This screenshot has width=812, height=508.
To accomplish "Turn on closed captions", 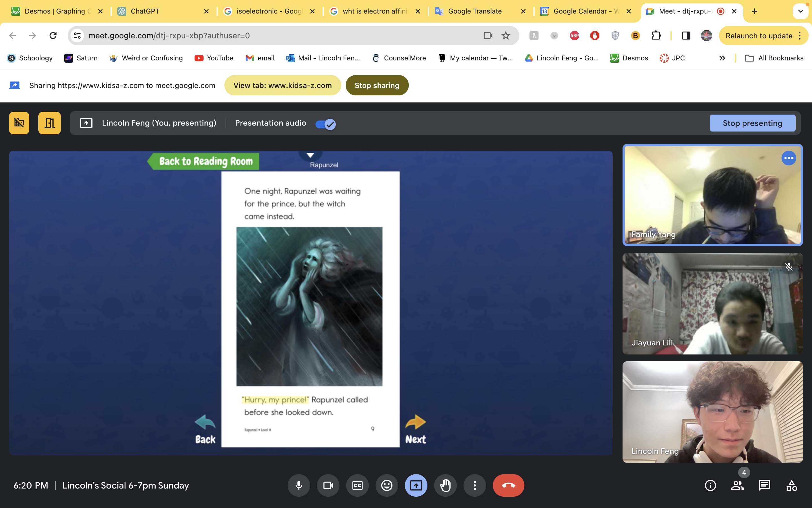I will coord(357,485).
